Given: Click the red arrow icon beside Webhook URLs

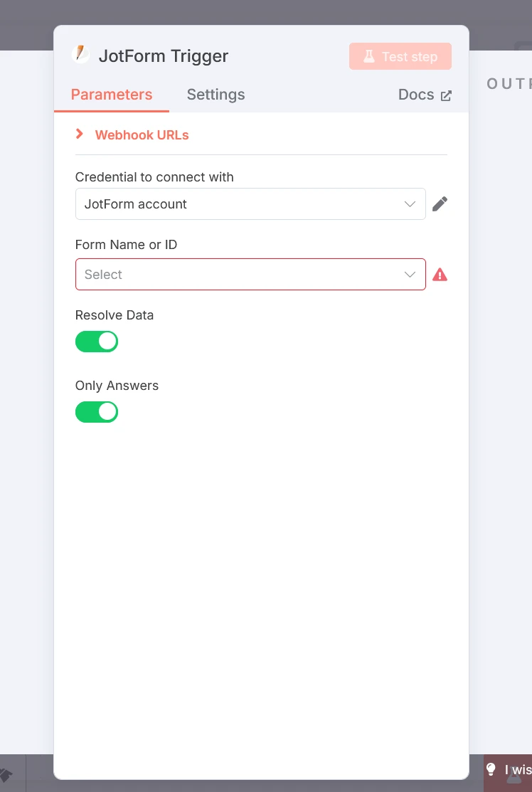Looking at the screenshot, I should point(79,134).
